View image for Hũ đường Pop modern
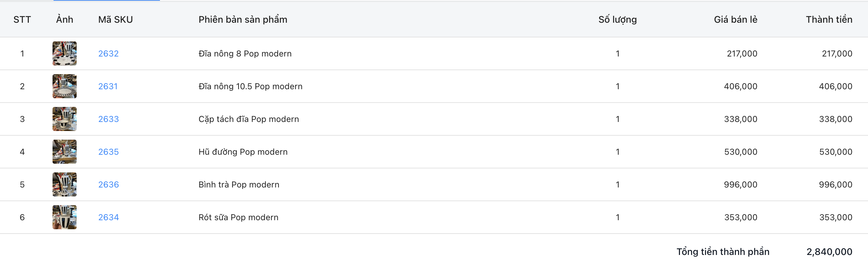Image resolution: width=868 pixels, height=272 pixels. [x=64, y=152]
